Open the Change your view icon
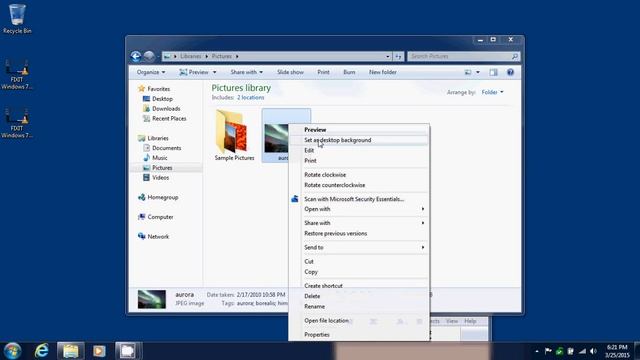Screen dimensions: 640x360 point(468,72)
